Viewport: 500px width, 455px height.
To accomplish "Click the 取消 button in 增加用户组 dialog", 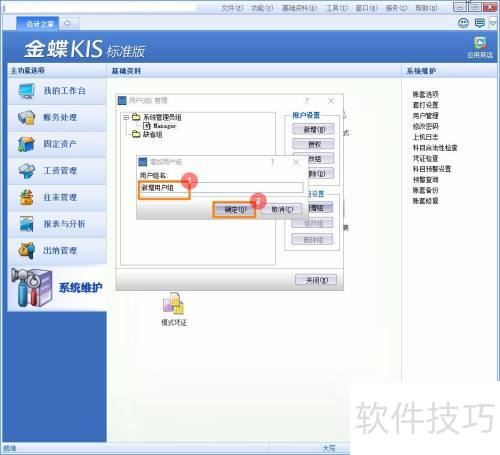I will [x=282, y=209].
